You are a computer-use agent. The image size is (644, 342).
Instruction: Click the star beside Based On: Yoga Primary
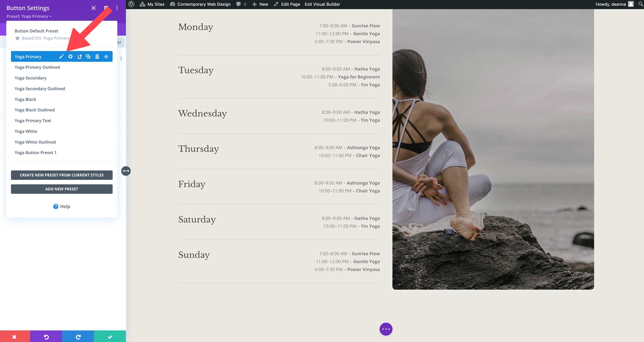coord(18,38)
